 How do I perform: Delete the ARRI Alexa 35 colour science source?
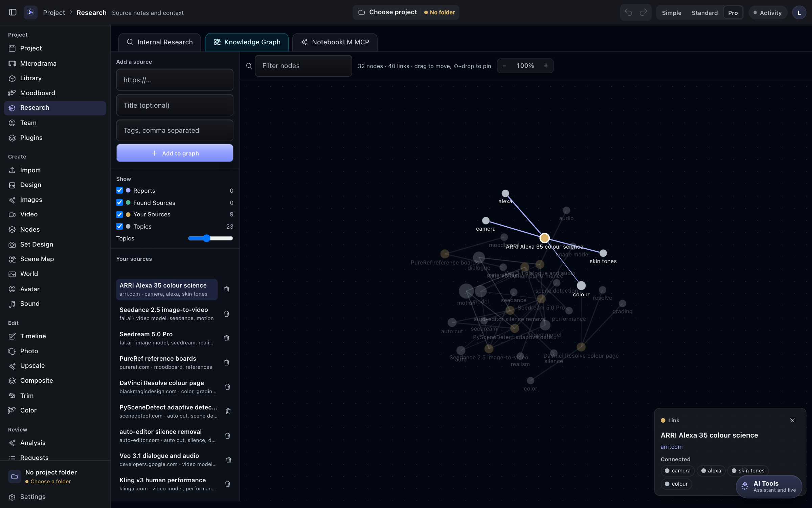(x=227, y=289)
